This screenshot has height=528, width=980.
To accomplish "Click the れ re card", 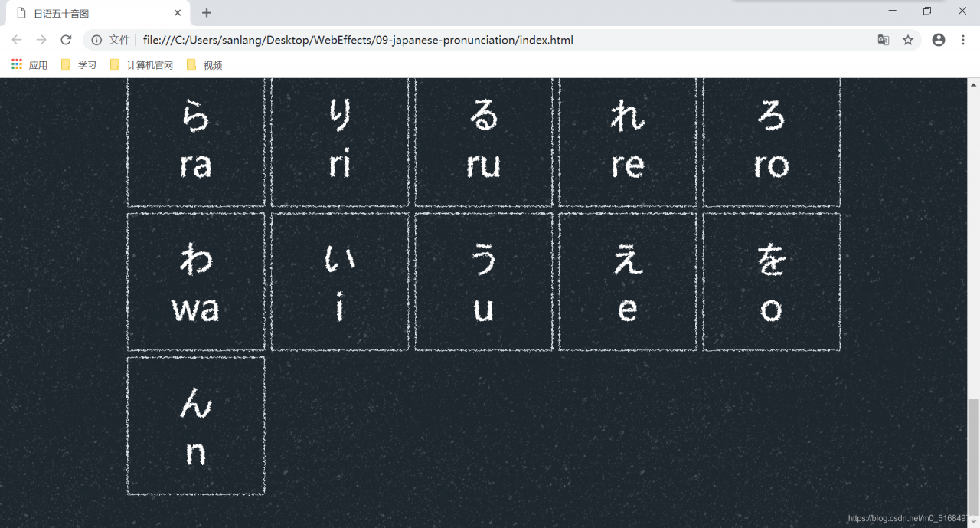I will coord(628,143).
